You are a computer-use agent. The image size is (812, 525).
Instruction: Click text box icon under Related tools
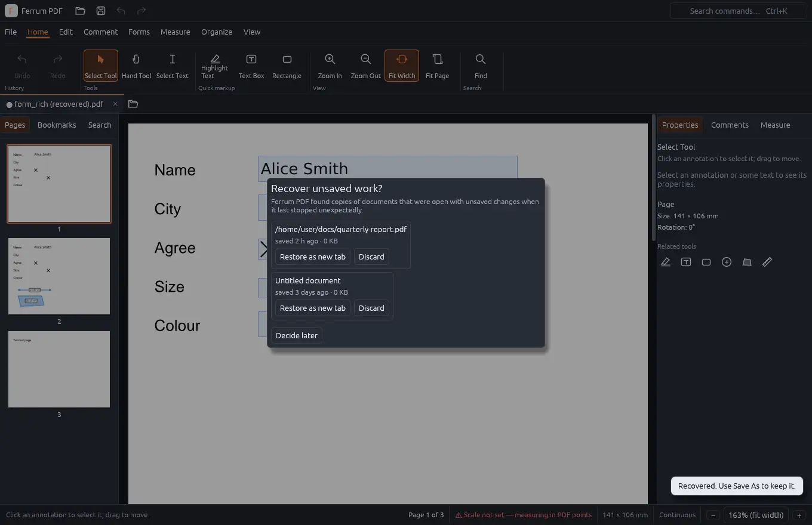(x=686, y=262)
